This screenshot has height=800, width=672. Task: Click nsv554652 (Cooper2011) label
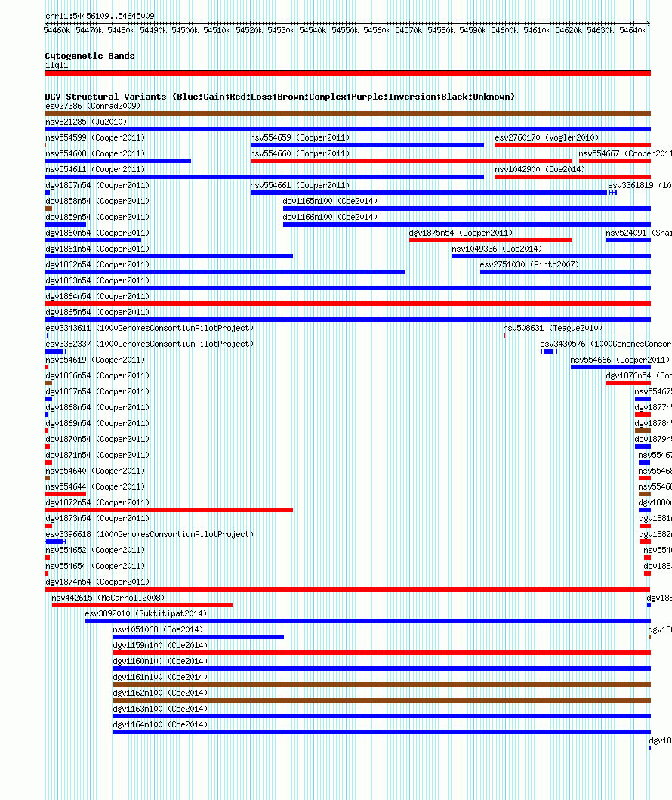(95, 550)
